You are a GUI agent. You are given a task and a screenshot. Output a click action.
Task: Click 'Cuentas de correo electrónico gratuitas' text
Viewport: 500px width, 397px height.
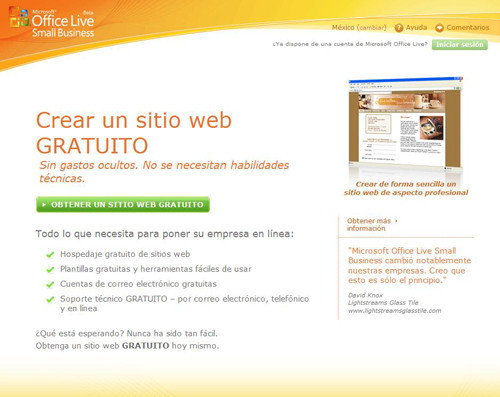coord(138,284)
